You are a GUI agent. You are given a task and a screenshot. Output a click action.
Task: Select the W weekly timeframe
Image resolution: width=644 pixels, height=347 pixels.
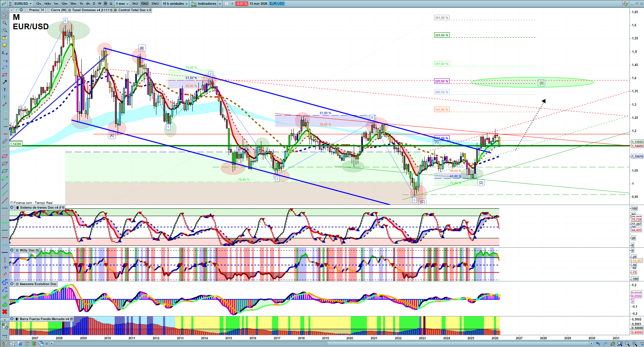tap(100, 4)
